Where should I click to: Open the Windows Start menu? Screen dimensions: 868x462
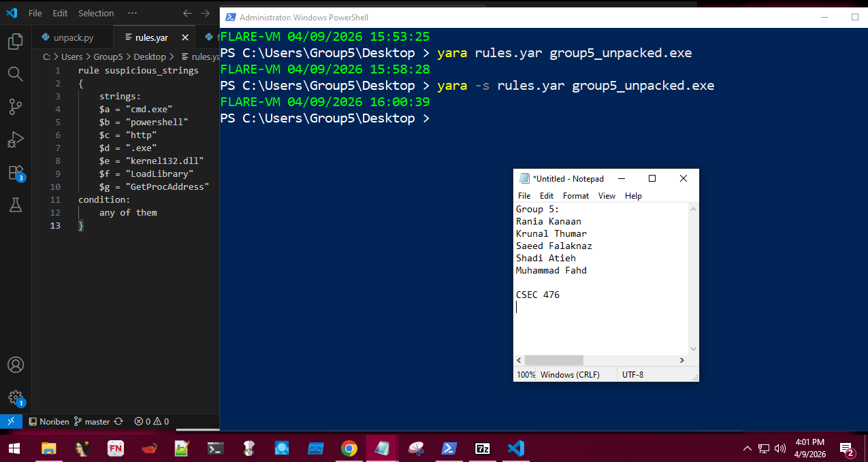tap(14, 448)
